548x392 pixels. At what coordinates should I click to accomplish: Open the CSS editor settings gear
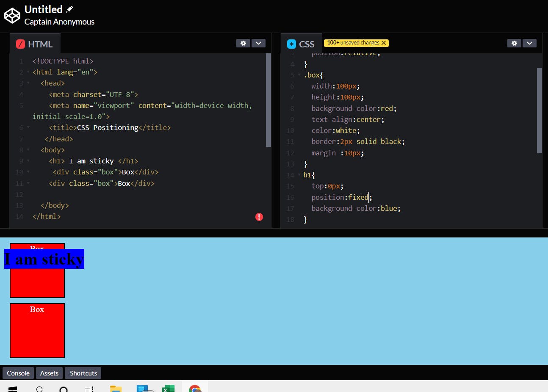pos(514,43)
